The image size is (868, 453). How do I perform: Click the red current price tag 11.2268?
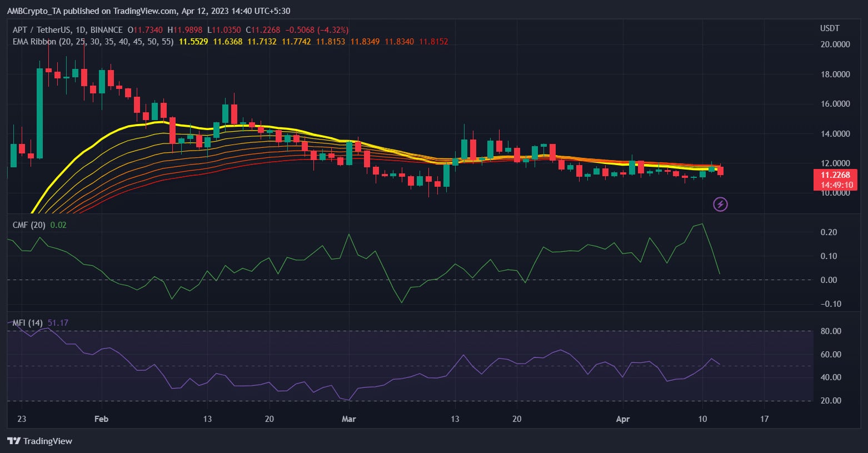[x=836, y=175]
